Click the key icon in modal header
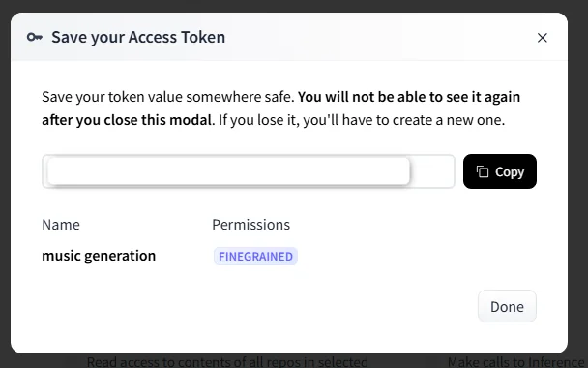Viewport: 588px width, 368px height. (x=35, y=37)
